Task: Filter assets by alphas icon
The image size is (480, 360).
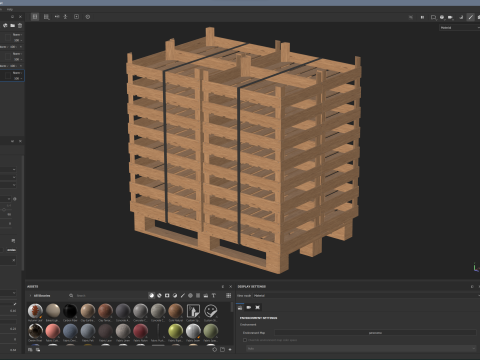Action: click(x=190, y=295)
